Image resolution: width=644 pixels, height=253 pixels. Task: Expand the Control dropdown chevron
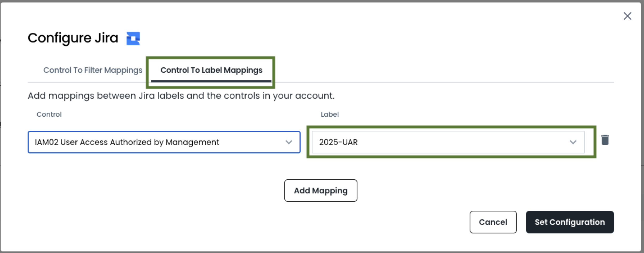[x=289, y=142]
